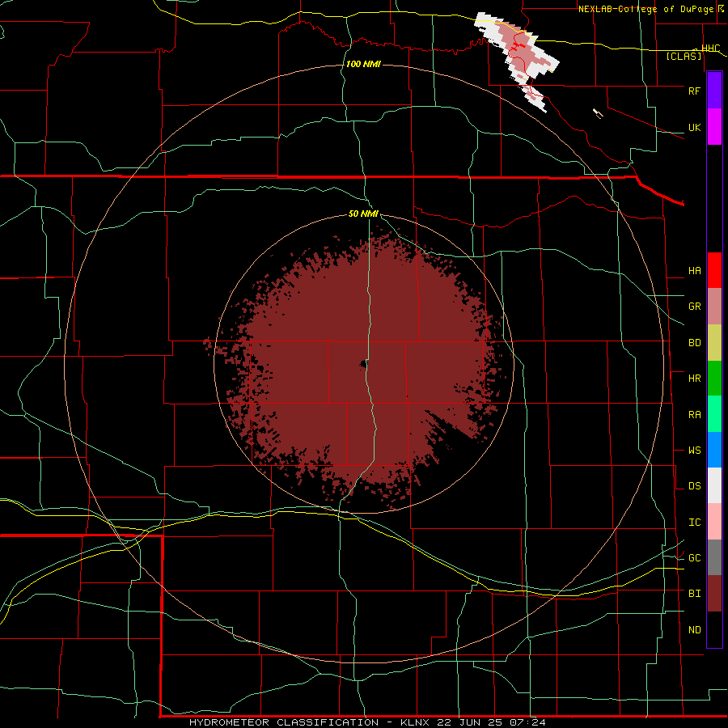This screenshot has width=728, height=728.
Task: Click the BI legend label
Action: tap(694, 594)
